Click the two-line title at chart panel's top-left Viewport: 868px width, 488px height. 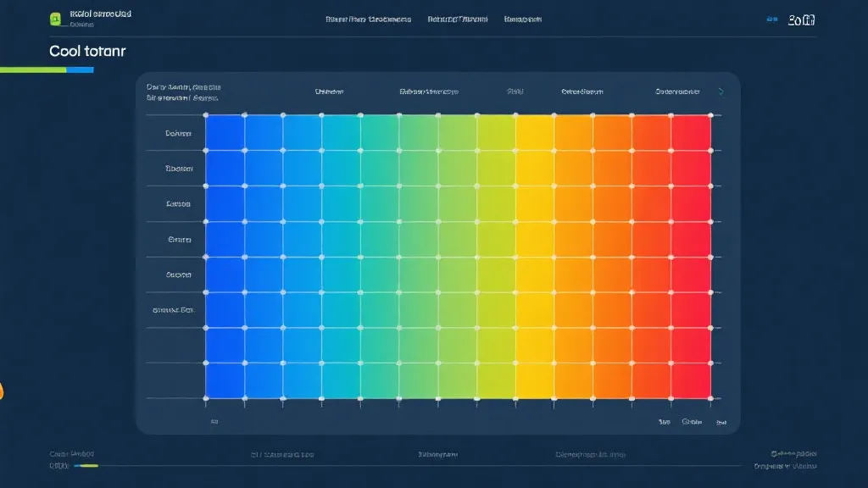tap(183, 92)
